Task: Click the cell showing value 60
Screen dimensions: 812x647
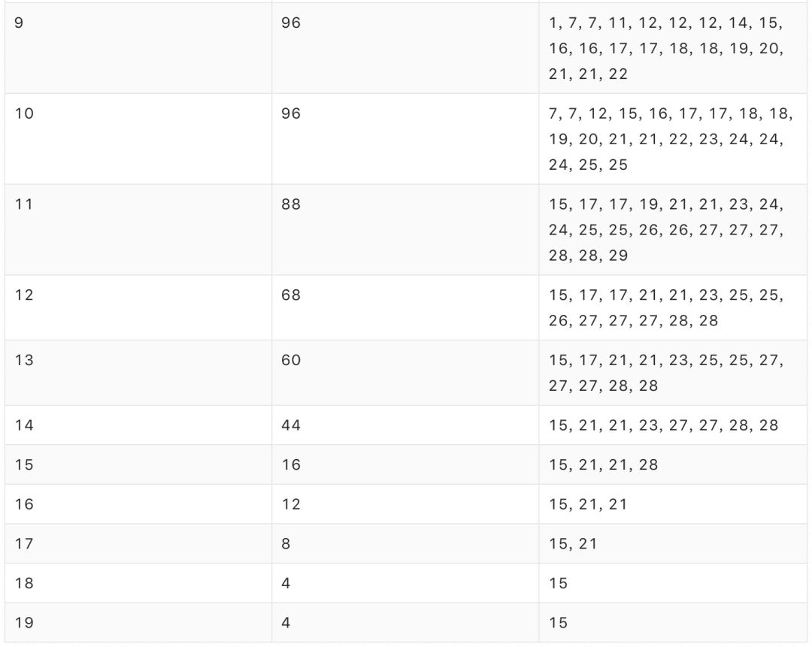Action: [x=290, y=360]
